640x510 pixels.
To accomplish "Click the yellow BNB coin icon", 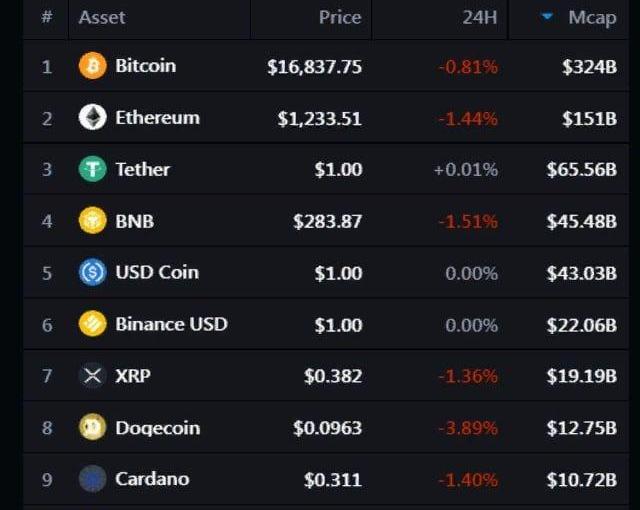I will coord(93,220).
